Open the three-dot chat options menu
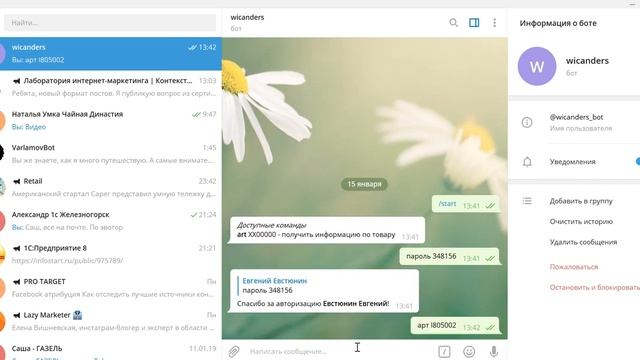Image resolution: width=640 pixels, height=360 pixels. coord(494,23)
